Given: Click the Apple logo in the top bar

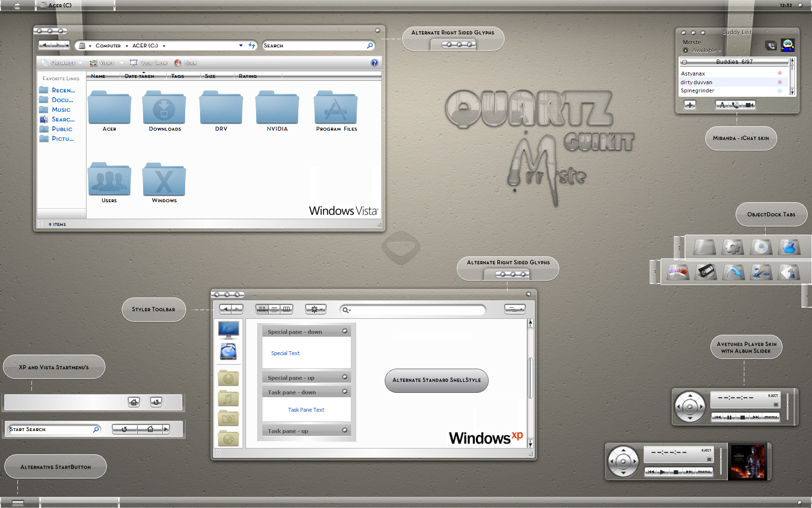Looking at the screenshot, I should 17,5.
